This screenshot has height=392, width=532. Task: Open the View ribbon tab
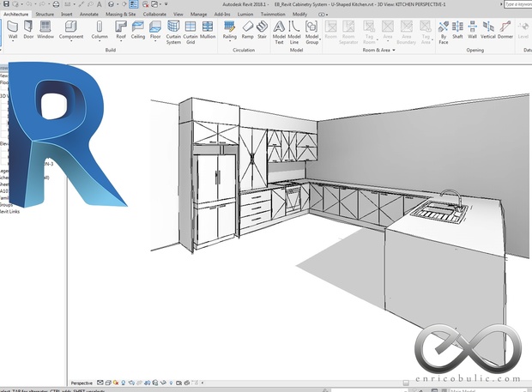pyautogui.click(x=178, y=15)
